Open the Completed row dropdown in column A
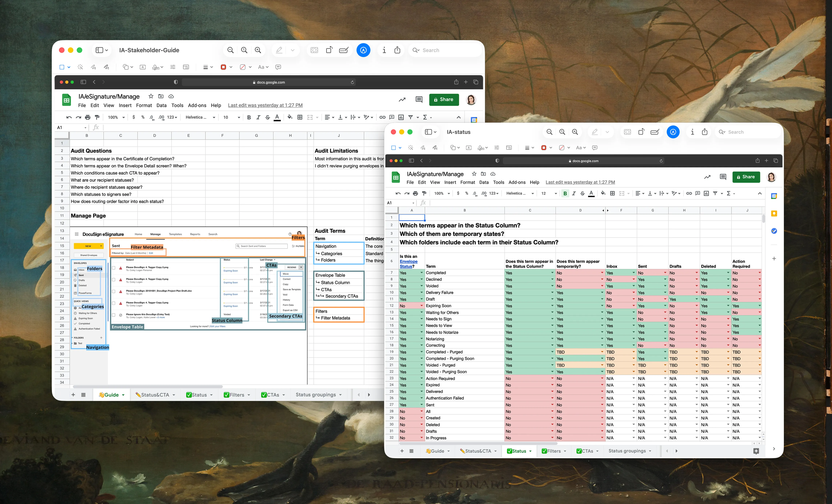Viewport: 832px width, 504px height. tap(421, 273)
